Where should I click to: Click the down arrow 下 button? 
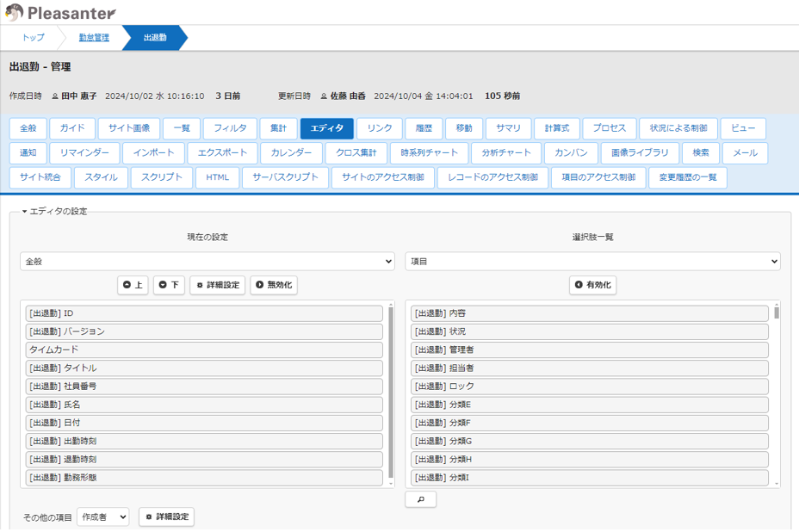pyautogui.click(x=169, y=285)
